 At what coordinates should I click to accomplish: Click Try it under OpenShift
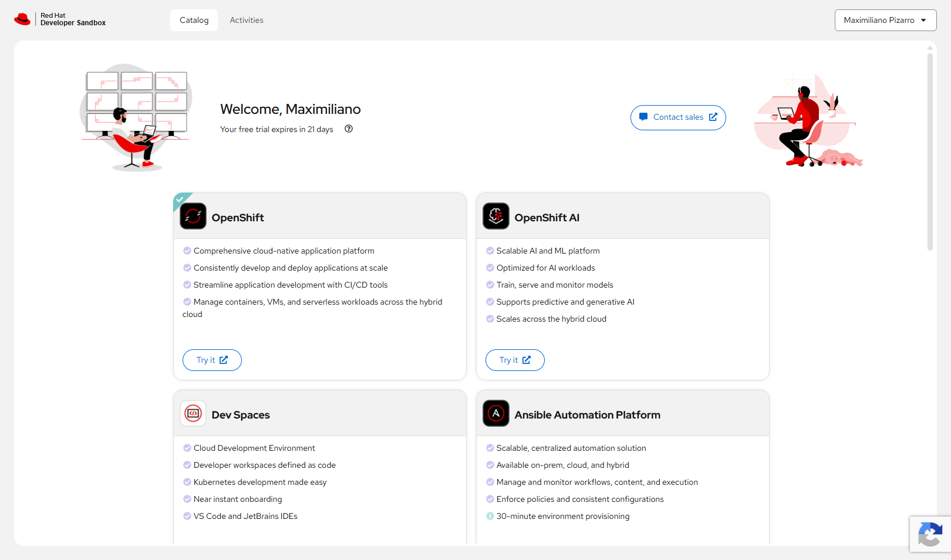(212, 360)
